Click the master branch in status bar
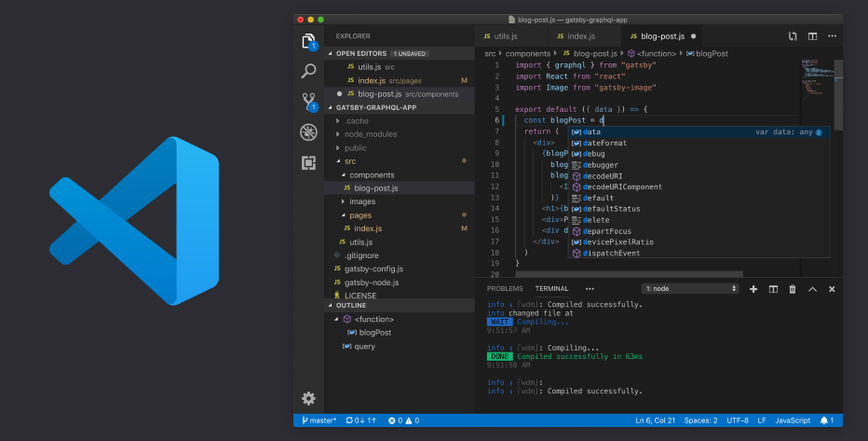The image size is (868, 441). (319, 420)
